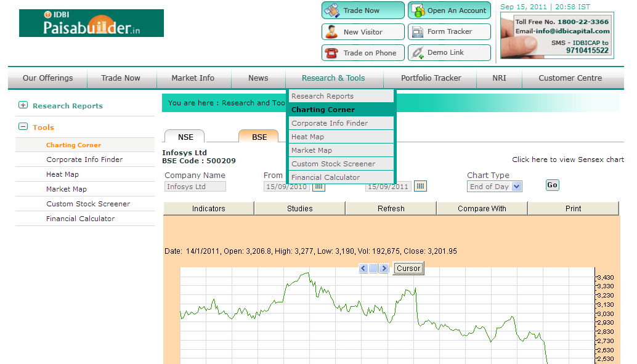The width and height of the screenshot is (637, 364).
Task: Click the Demo Link icon
Action: pyautogui.click(x=416, y=52)
